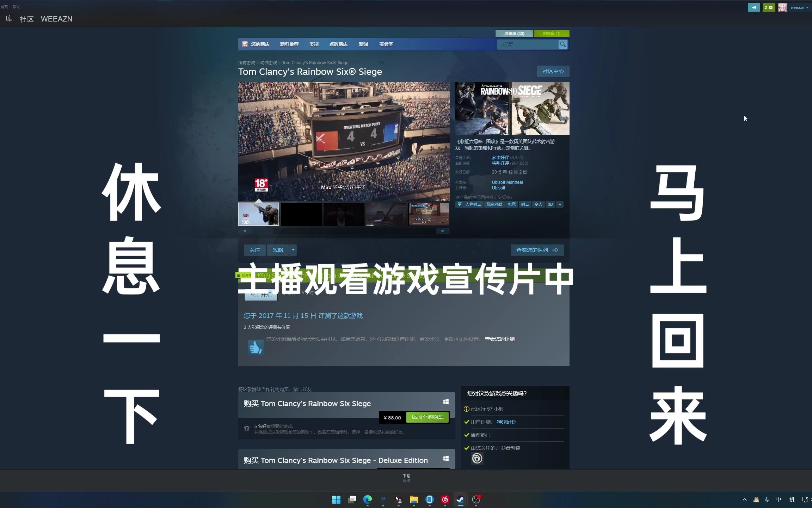Open the Ubisoft Montreal developer link
Image resolution: width=812 pixels, height=508 pixels.
[507, 182]
